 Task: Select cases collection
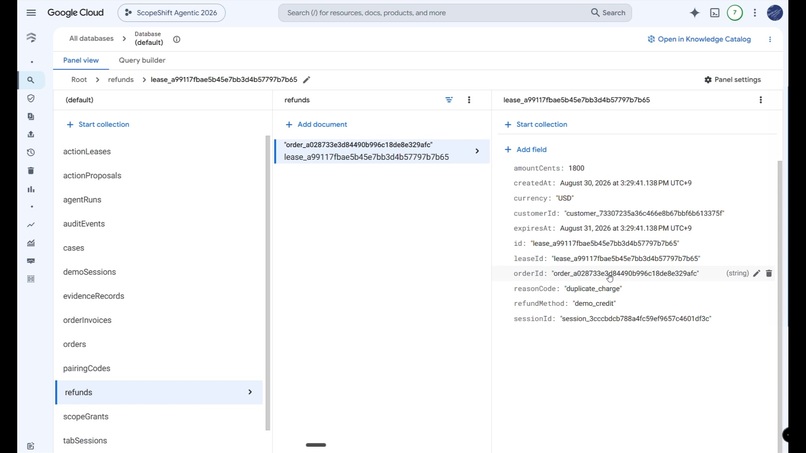[x=74, y=248]
